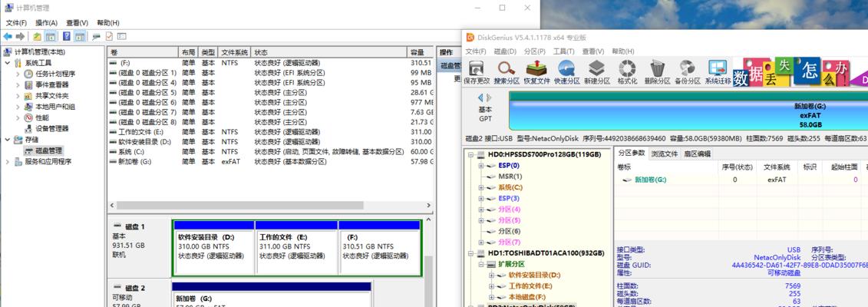Select 共享文件夹 in Computer Management tree

click(x=52, y=96)
